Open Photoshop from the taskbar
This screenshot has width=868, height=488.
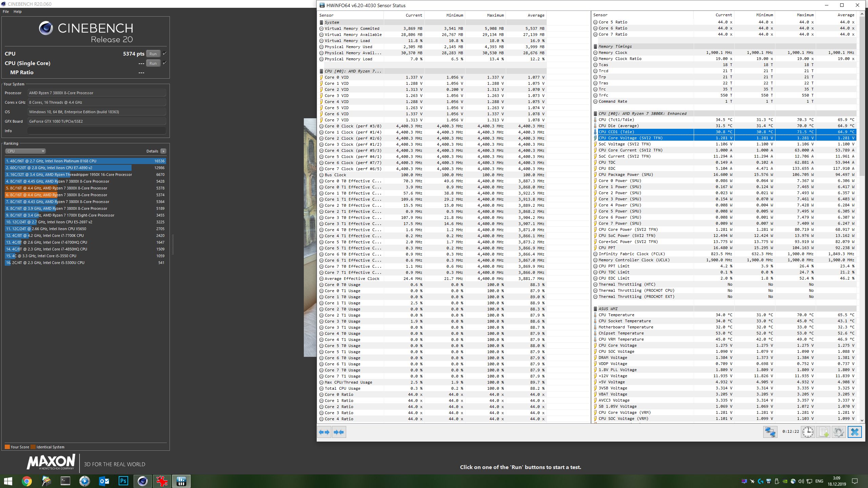click(123, 481)
